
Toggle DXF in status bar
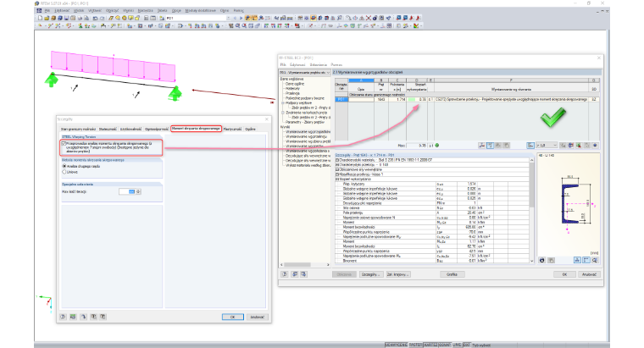pyautogui.click(x=467, y=345)
